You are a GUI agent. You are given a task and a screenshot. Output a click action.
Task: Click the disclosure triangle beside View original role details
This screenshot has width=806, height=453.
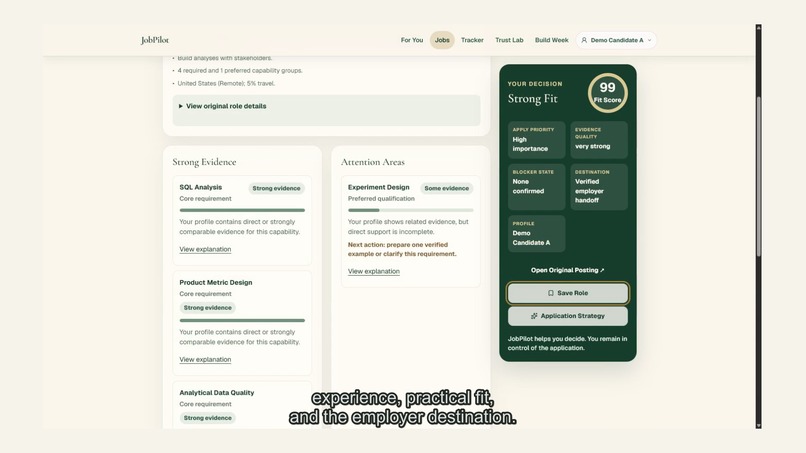(x=180, y=106)
